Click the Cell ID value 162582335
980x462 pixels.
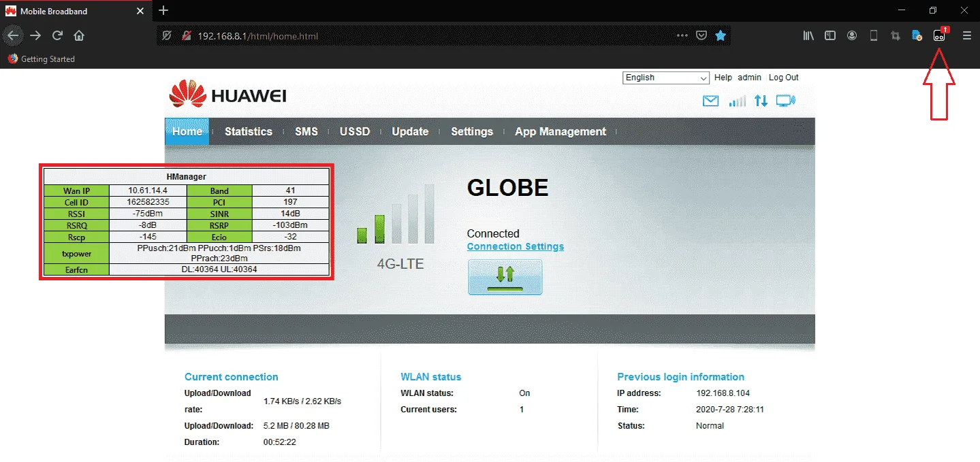click(148, 202)
